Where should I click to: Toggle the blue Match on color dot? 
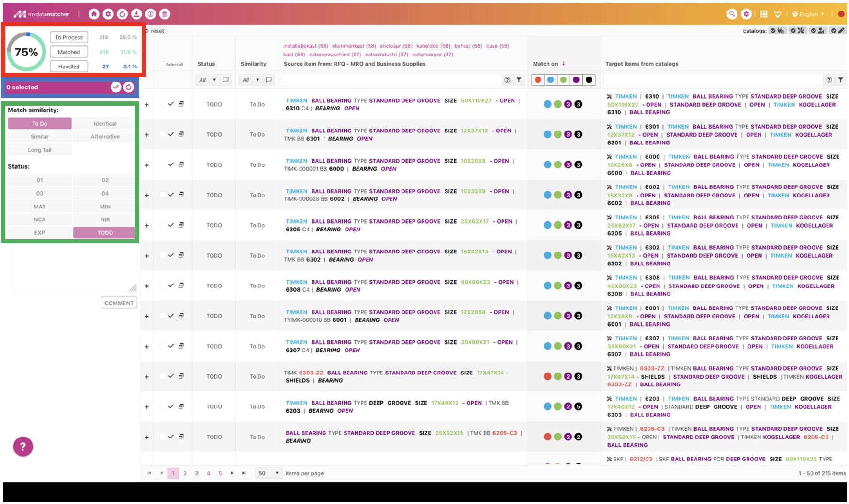[x=551, y=80]
